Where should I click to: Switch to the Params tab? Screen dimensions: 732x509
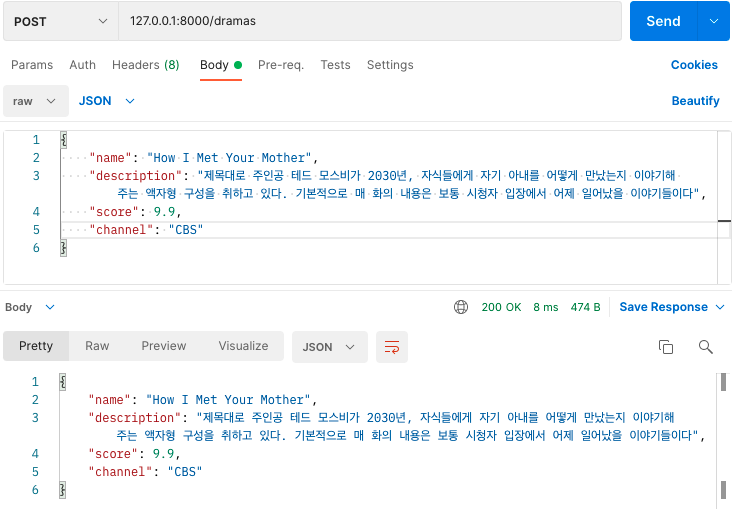32,65
